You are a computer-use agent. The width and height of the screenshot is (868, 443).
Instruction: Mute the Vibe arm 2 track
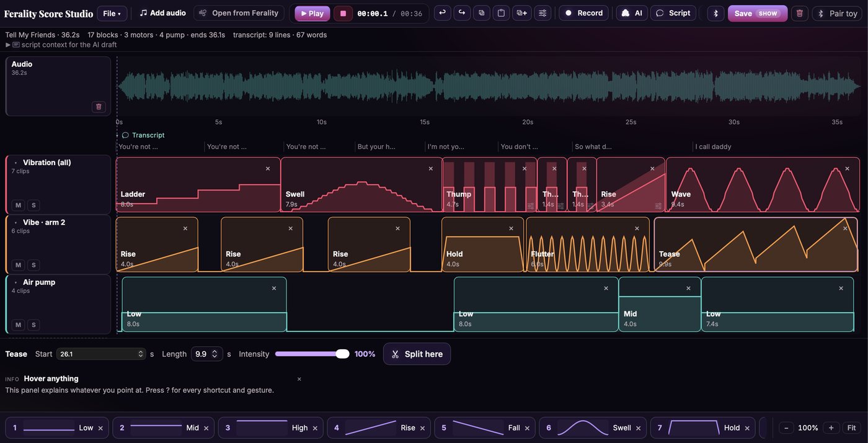18,265
